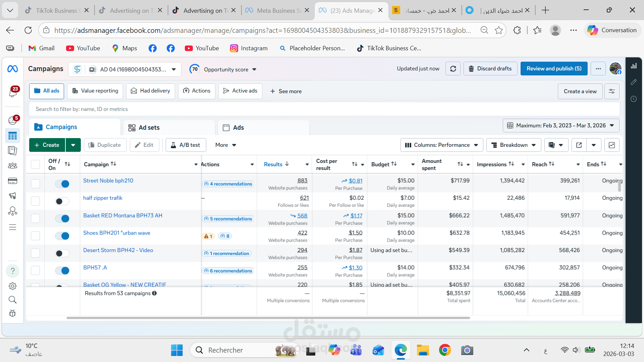Refresh the campaigns data table

click(453, 69)
